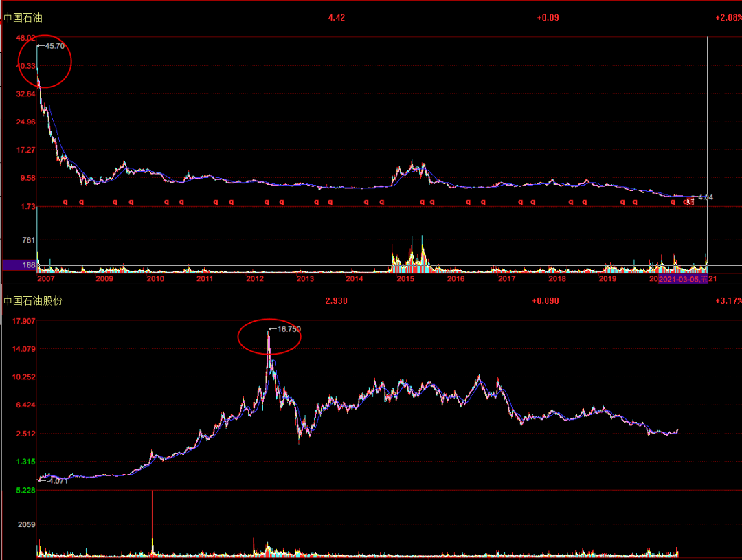The image size is (742, 560).
Task: Click the 10.252 price axis label
Action: (23, 377)
